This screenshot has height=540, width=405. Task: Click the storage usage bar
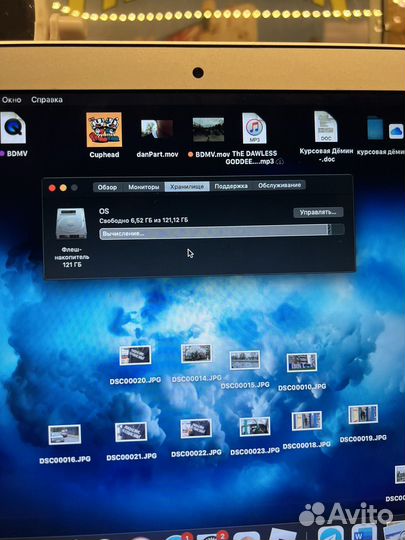click(x=222, y=231)
